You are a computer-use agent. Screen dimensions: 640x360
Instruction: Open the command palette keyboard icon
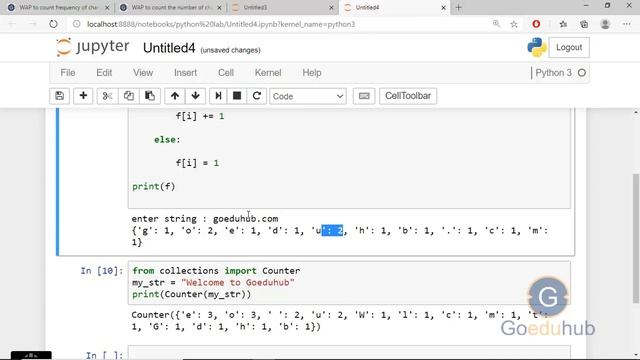364,96
